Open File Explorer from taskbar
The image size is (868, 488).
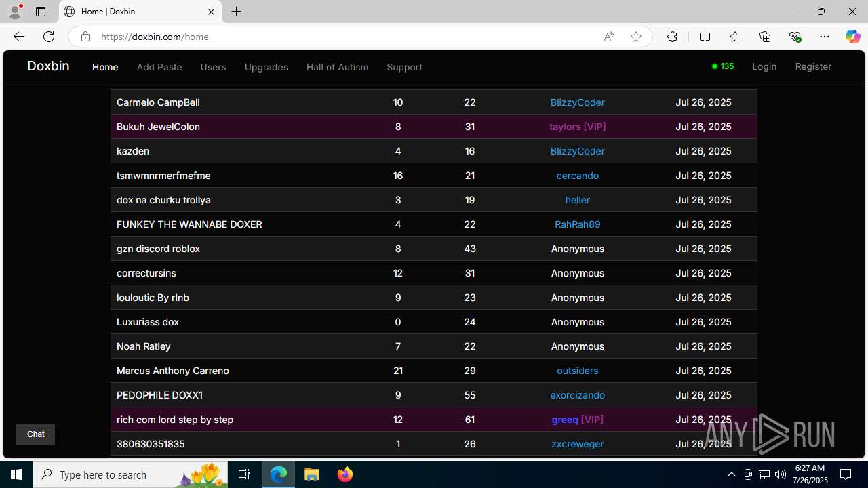pyautogui.click(x=311, y=474)
